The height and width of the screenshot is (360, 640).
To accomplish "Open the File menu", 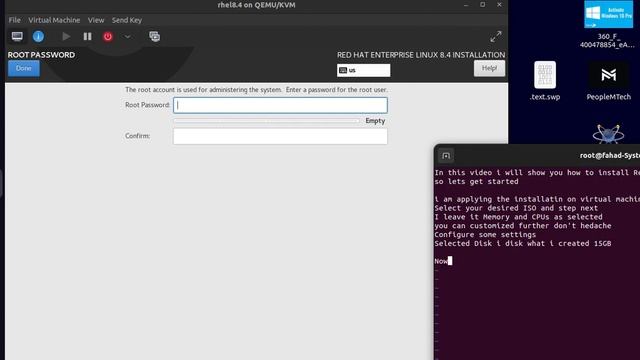I will [x=14, y=20].
